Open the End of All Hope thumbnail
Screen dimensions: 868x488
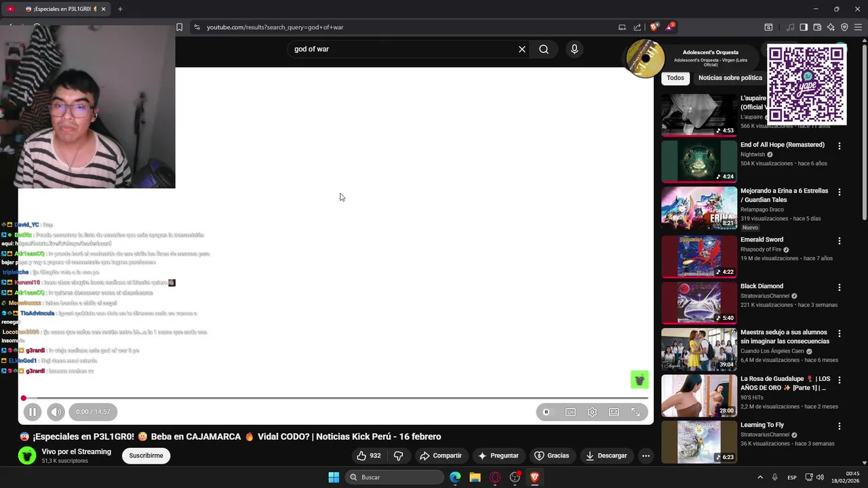699,161
